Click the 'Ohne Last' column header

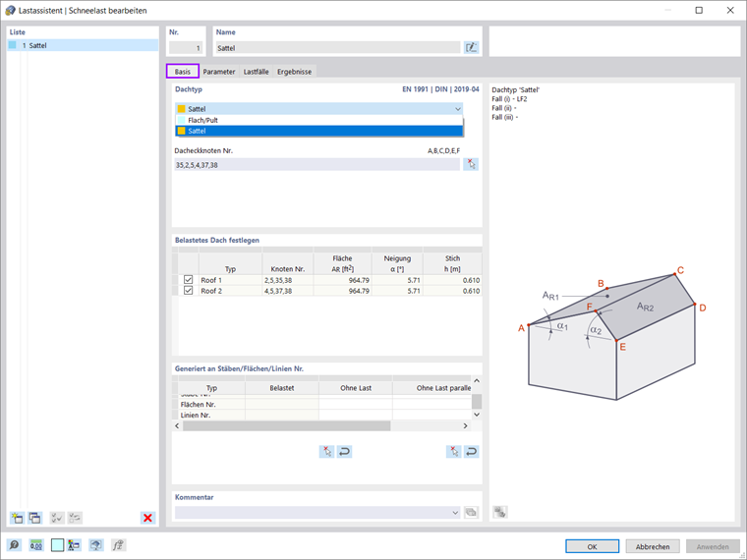356,388
